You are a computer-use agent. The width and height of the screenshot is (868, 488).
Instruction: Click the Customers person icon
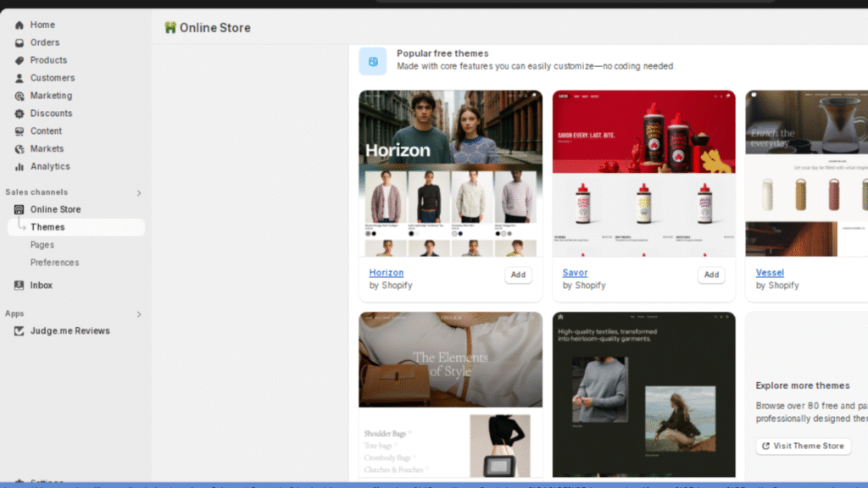point(19,78)
